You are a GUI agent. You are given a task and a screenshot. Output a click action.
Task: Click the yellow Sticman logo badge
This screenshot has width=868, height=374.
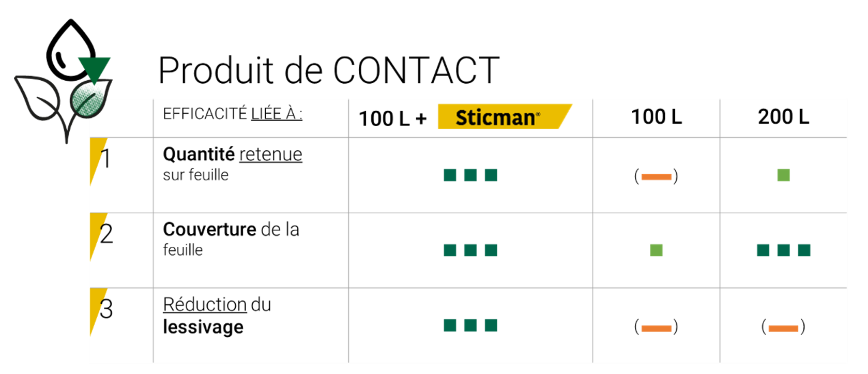(x=505, y=116)
